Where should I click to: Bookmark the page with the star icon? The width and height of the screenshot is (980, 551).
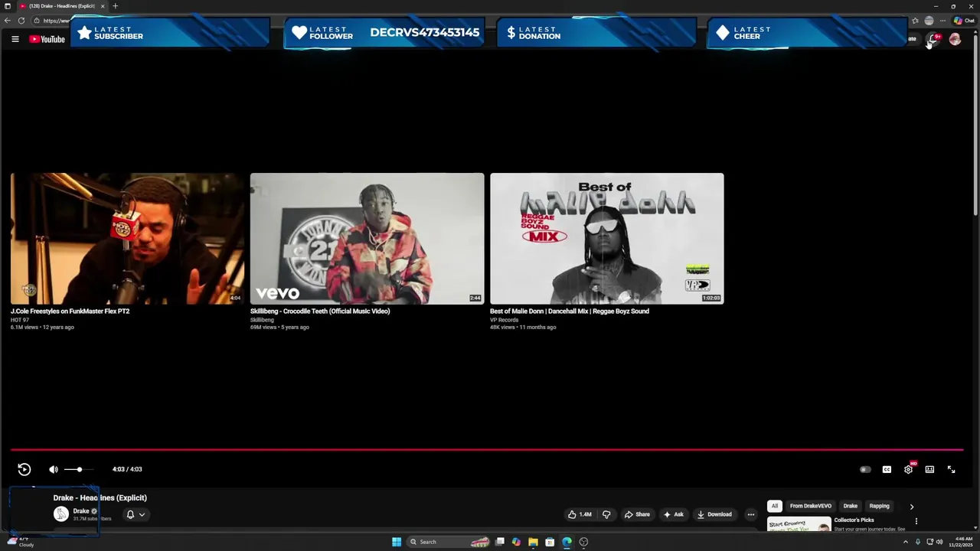(915, 21)
